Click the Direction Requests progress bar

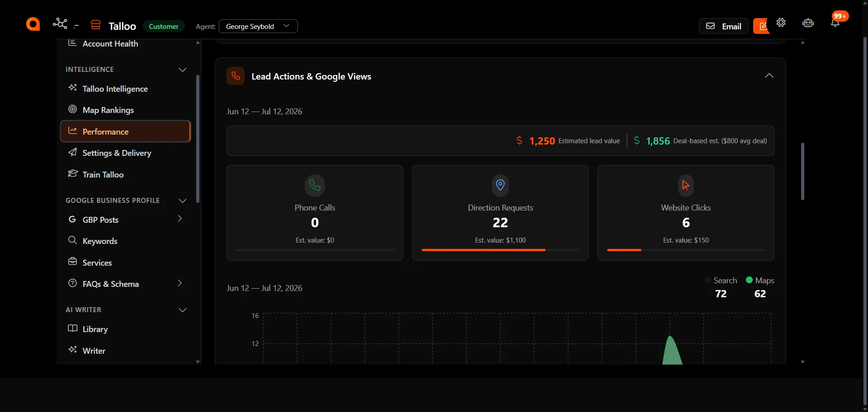pos(500,250)
